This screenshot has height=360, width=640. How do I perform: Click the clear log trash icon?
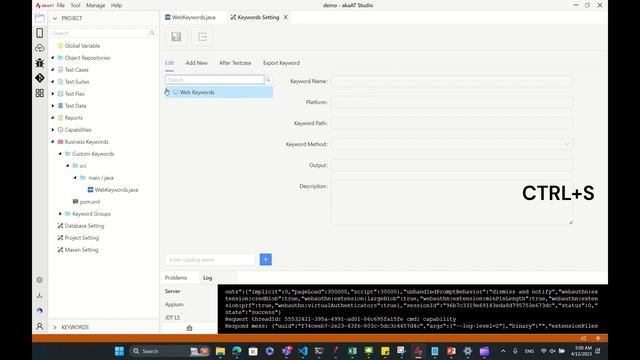(189, 328)
